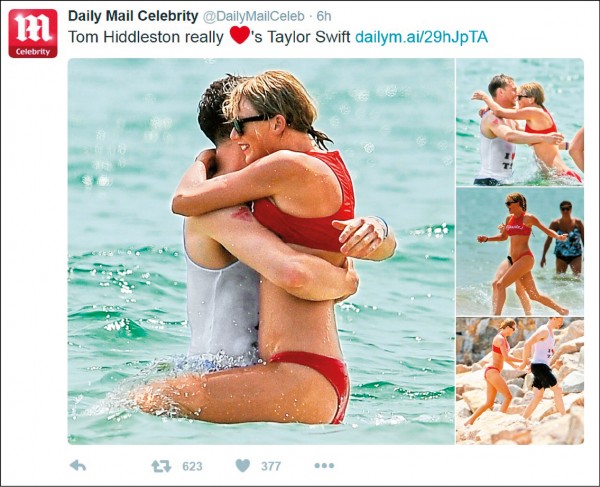Click the tweet text mentioning Tom Hiddleston
The width and height of the screenshot is (600, 487).
209,37
